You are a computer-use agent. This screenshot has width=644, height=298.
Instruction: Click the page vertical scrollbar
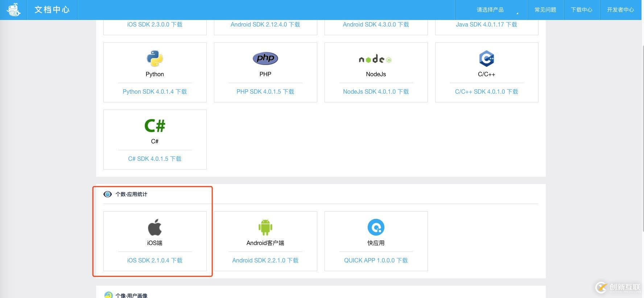tap(643, 138)
